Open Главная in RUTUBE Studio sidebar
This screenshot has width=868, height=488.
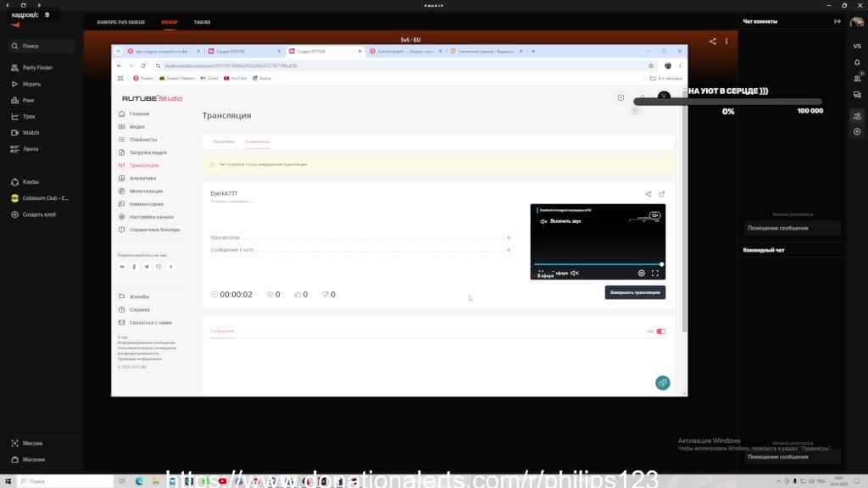coord(140,114)
